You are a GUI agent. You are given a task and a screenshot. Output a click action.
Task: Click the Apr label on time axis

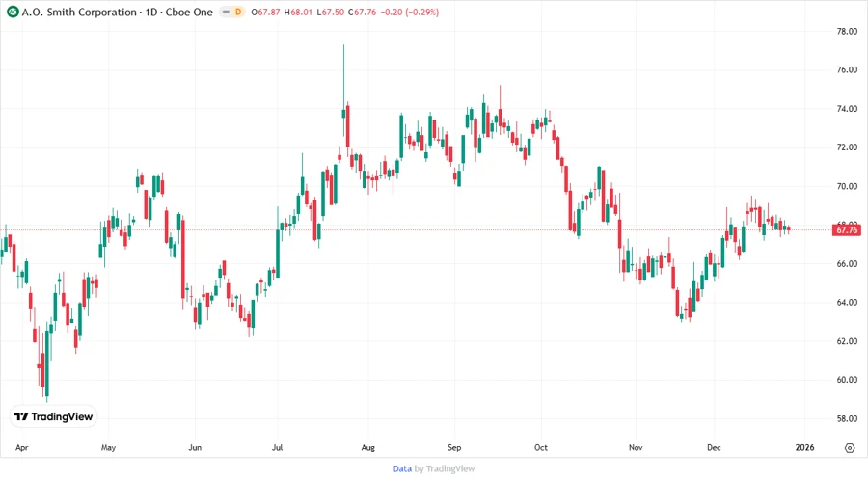coord(21,448)
